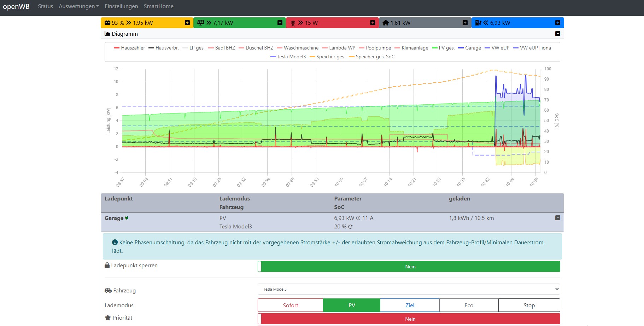Click the grid pylon icon in red tile

pos(293,23)
